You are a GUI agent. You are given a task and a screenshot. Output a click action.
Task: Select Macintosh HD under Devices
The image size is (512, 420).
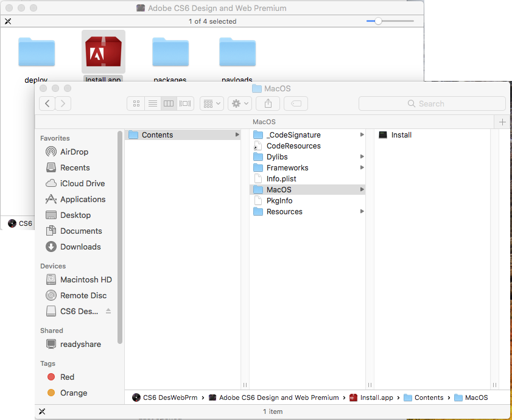click(86, 280)
